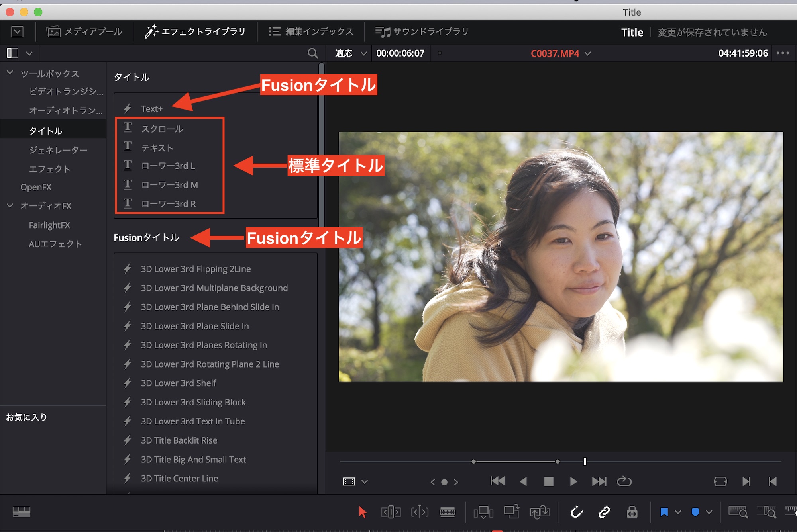Image resolution: width=797 pixels, height=532 pixels.
Task: Collapse the ツールボックス tree section
Action: [x=10, y=73]
